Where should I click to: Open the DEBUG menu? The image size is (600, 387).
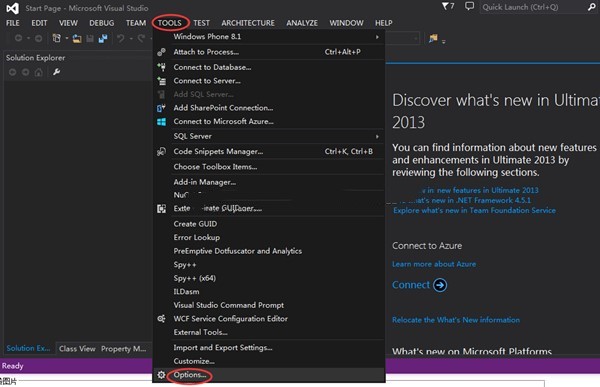coord(102,23)
